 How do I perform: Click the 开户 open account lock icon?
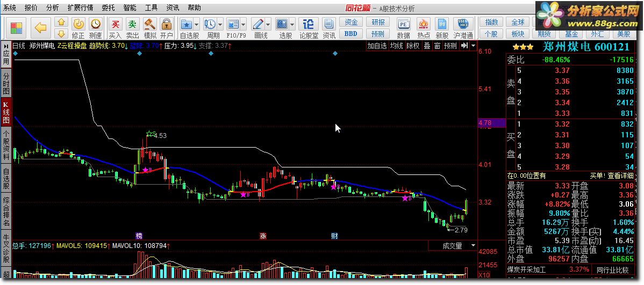point(167,28)
